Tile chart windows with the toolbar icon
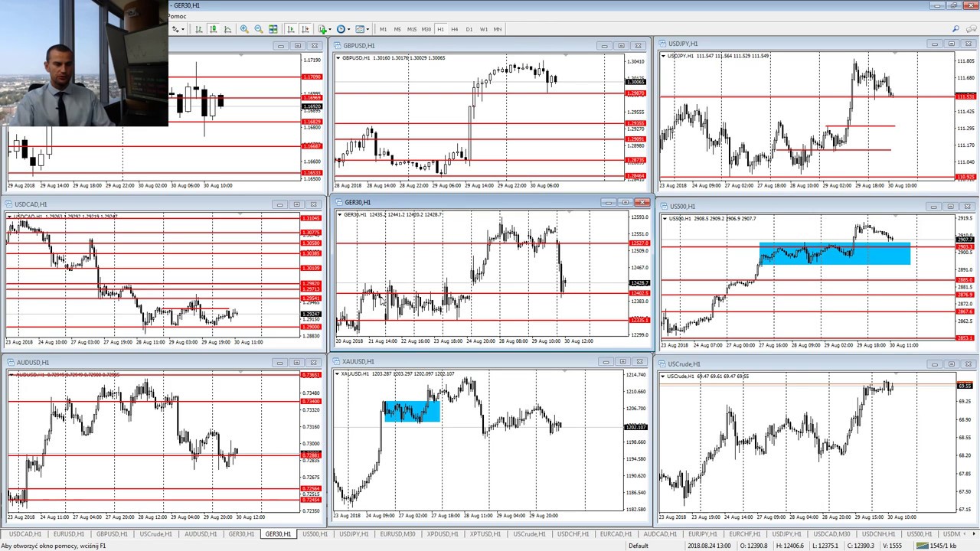Screen dimensions: 980x551 (273, 29)
